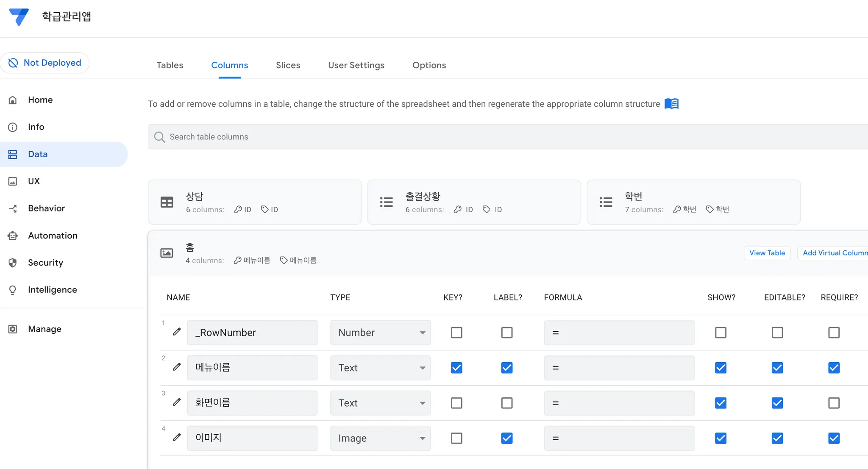Screen dimensions: 868x469
Task: Open type dropdown for _RowNumber column
Action: tap(380, 333)
